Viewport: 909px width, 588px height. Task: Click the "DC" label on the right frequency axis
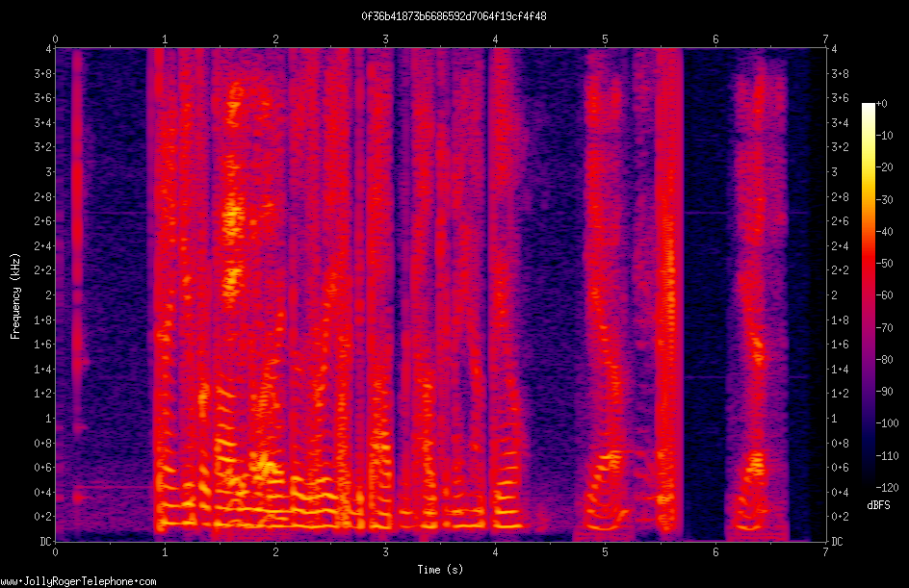click(x=837, y=542)
